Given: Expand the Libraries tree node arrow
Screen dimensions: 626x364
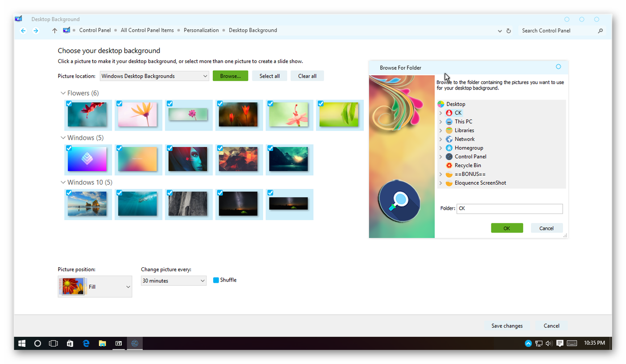Looking at the screenshot, I should point(441,130).
